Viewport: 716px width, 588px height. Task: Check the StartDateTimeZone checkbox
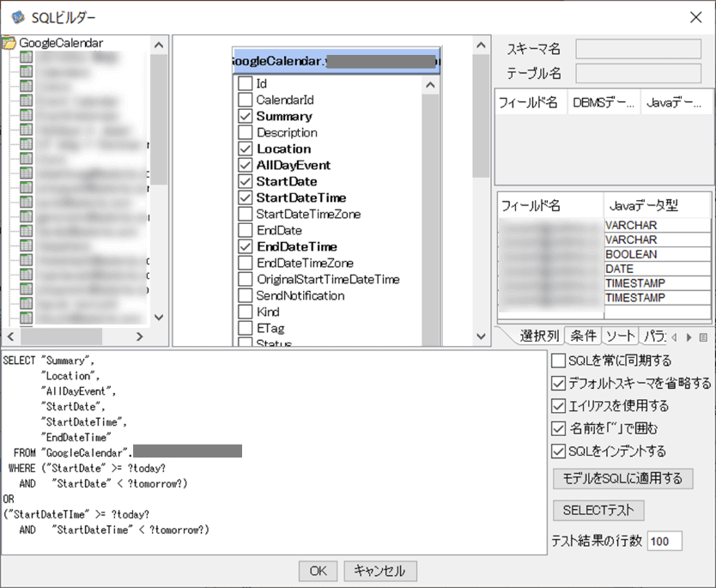coord(246,214)
